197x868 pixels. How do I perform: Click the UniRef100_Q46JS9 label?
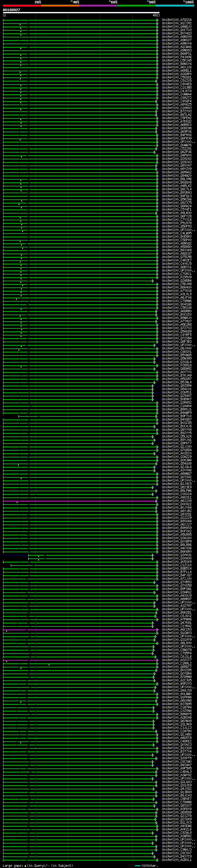pos(177,690)
